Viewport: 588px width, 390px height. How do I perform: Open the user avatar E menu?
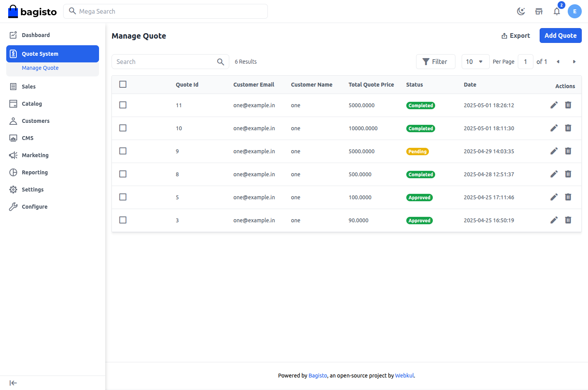point(575,11)
